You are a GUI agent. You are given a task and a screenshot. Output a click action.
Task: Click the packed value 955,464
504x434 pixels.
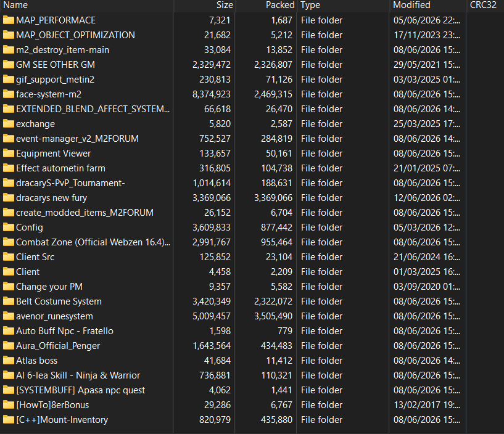click(x=276, y=242)
